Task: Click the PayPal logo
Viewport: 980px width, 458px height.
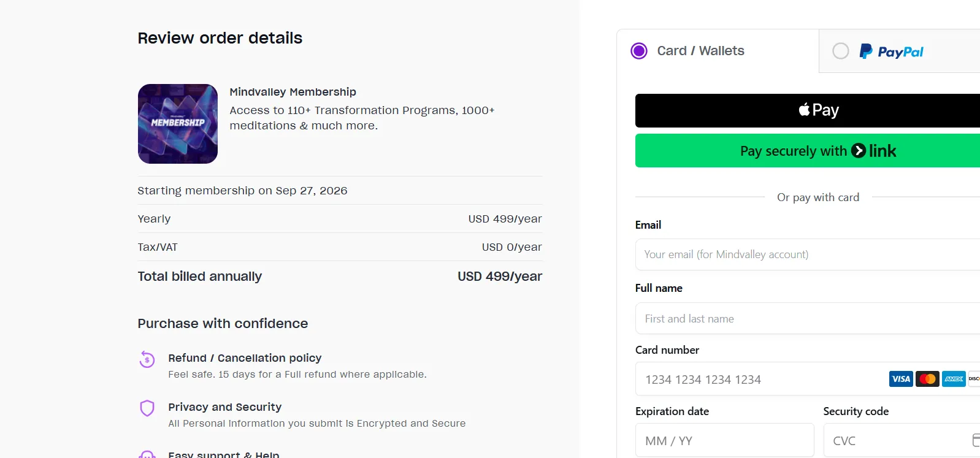Action: 891,52
